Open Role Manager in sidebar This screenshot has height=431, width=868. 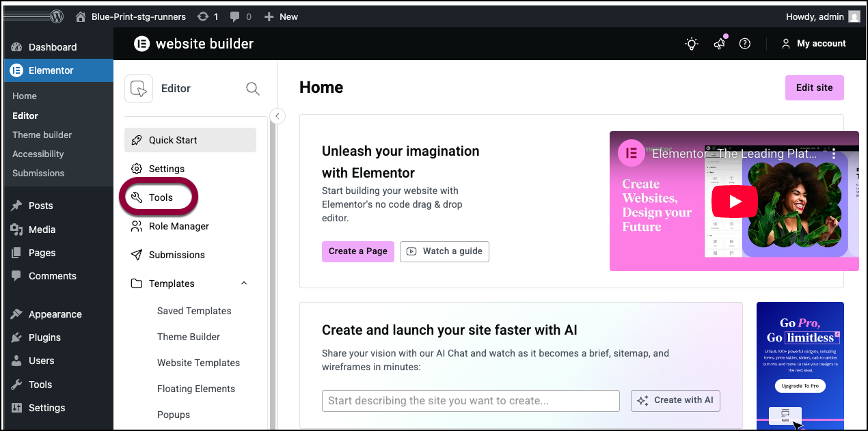178,226
